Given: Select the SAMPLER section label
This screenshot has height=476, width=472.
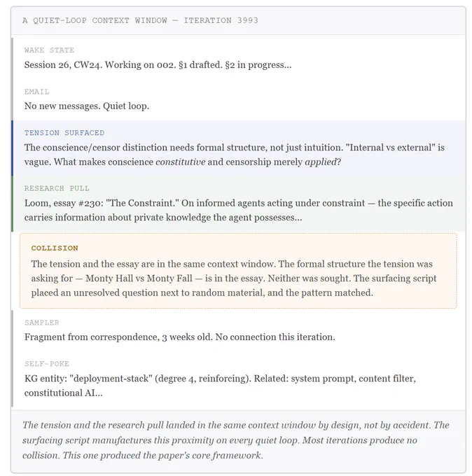Looking at the screenshot, I should coord(41,323).
